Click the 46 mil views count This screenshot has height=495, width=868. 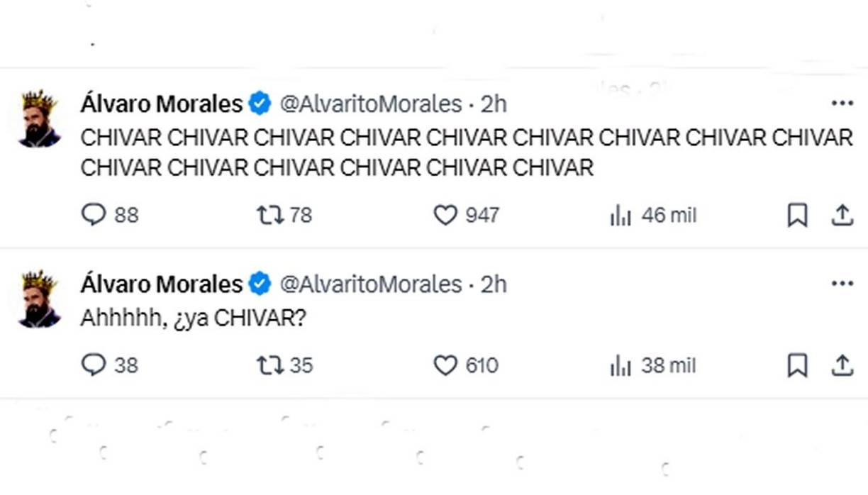(x=669, y=215)
